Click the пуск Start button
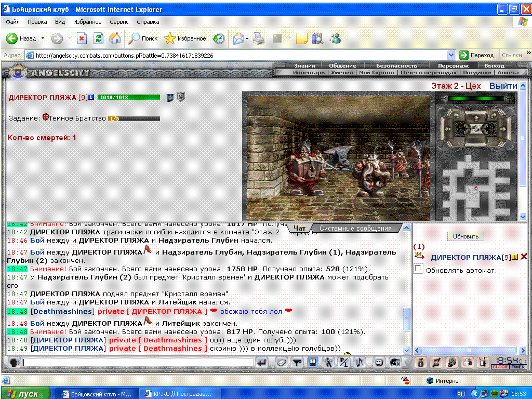 point(26,394)
